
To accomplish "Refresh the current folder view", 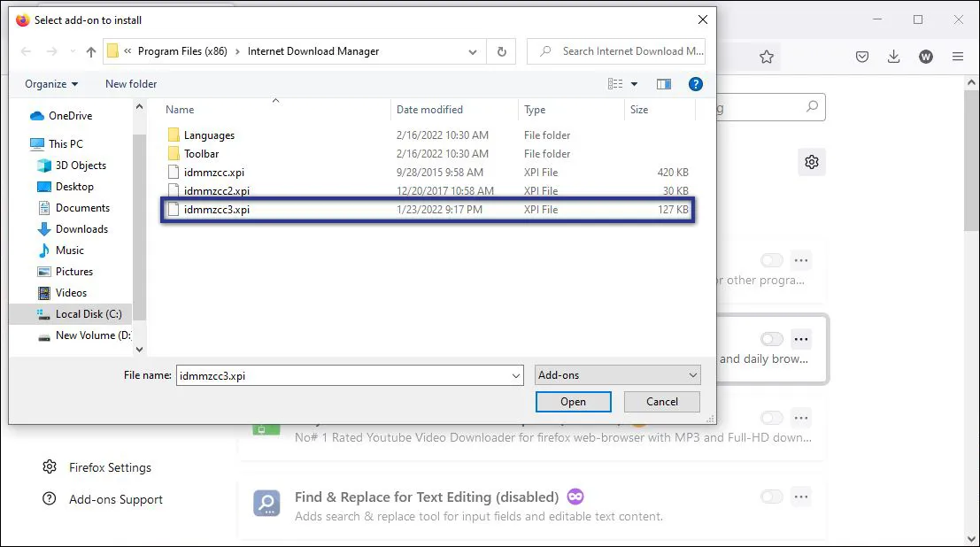I will coord(501,51).
